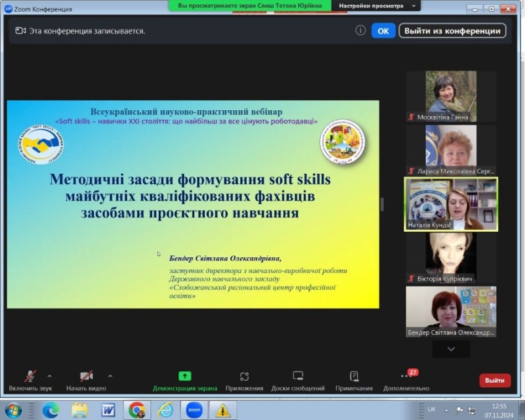The image size is (525, 420).
Task: Click Выйти из конференции button
Action: point(452,31)
